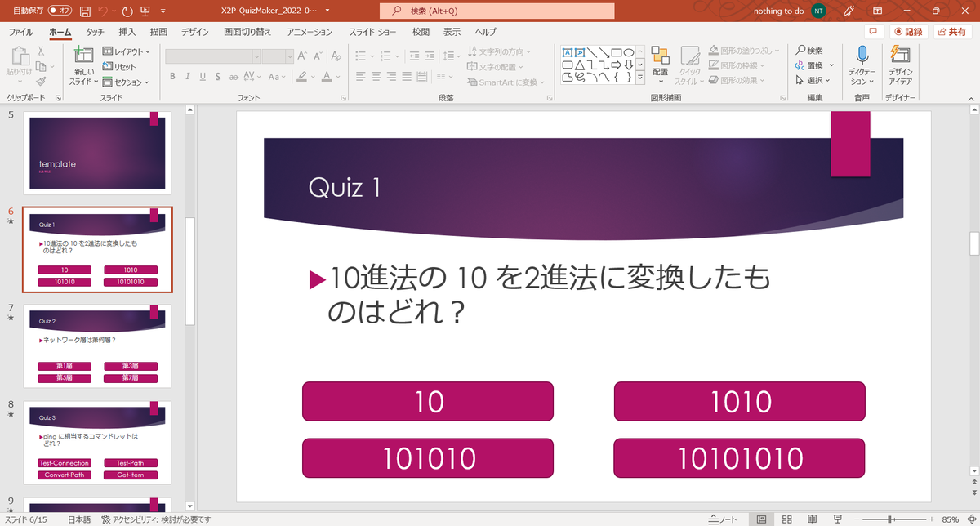The image size is (980, 526).
Task: Toggle Italic formatting
Action: pos(188,76)
